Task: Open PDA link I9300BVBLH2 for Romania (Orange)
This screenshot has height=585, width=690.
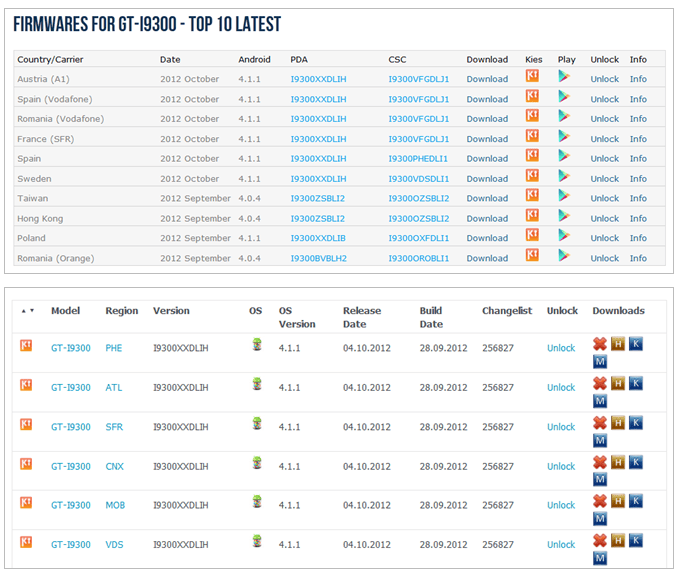Action: point(319,258)
